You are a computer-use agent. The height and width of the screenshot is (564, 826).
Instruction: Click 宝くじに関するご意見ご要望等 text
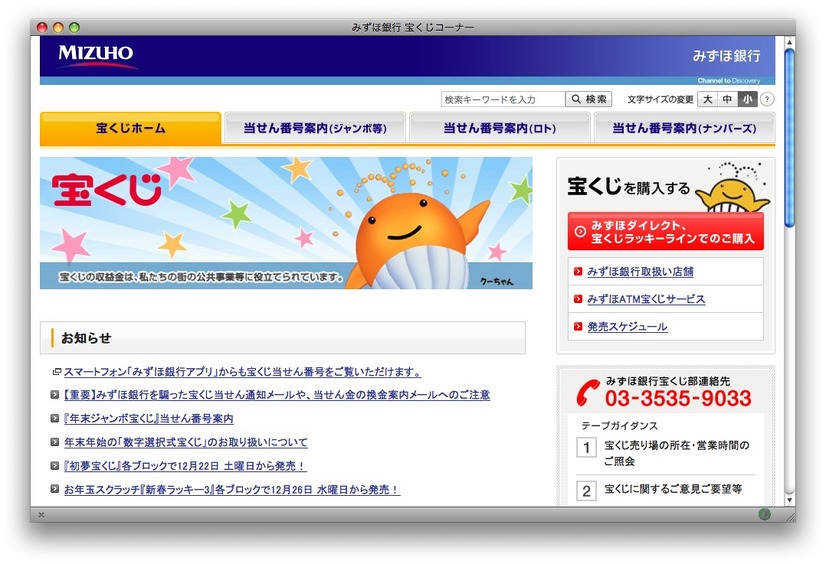[x=673, y=489]
